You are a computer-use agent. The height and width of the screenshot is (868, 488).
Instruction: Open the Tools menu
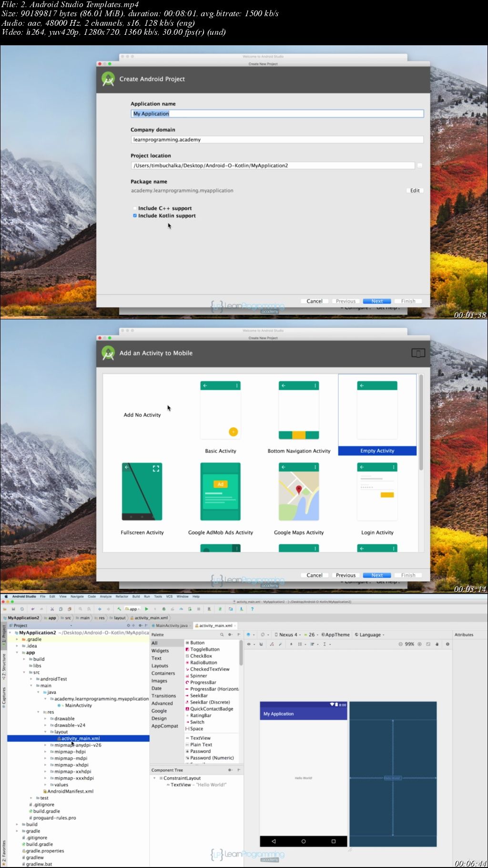158,596
